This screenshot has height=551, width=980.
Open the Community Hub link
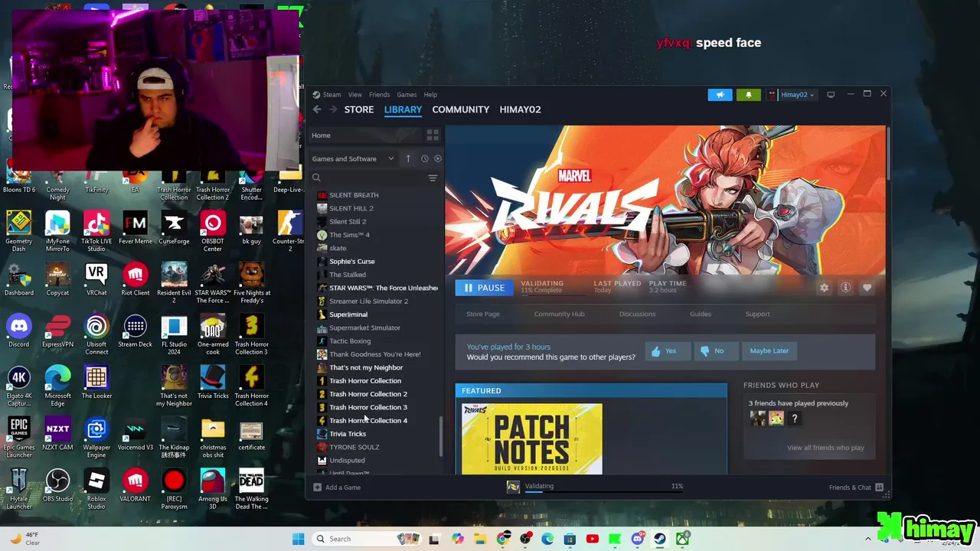click(559, 314)
